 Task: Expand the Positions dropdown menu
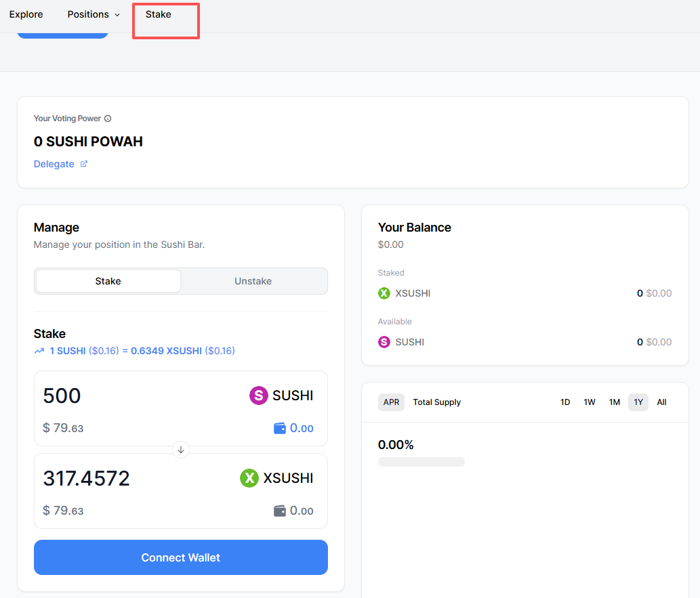point(94,14)
